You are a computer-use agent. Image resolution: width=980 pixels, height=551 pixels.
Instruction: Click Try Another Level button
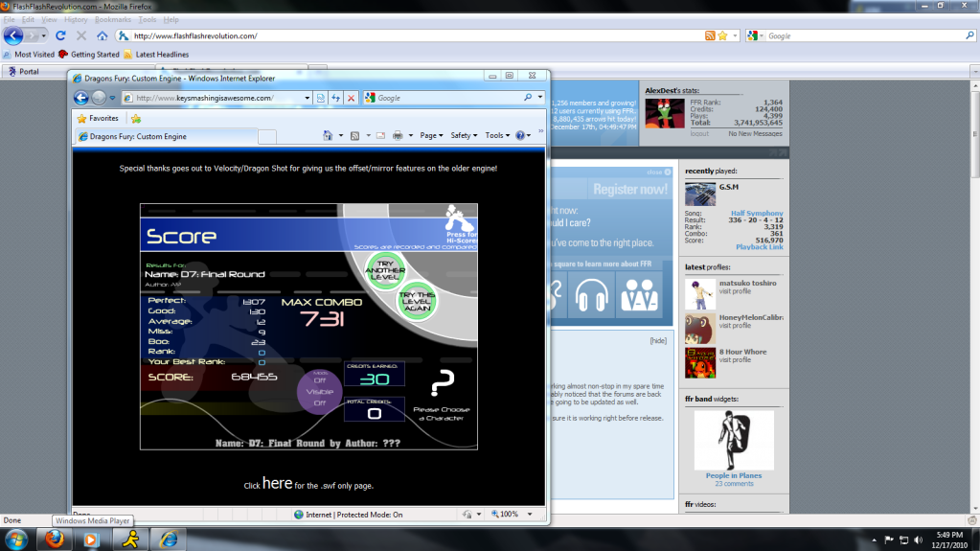point(385,269)
